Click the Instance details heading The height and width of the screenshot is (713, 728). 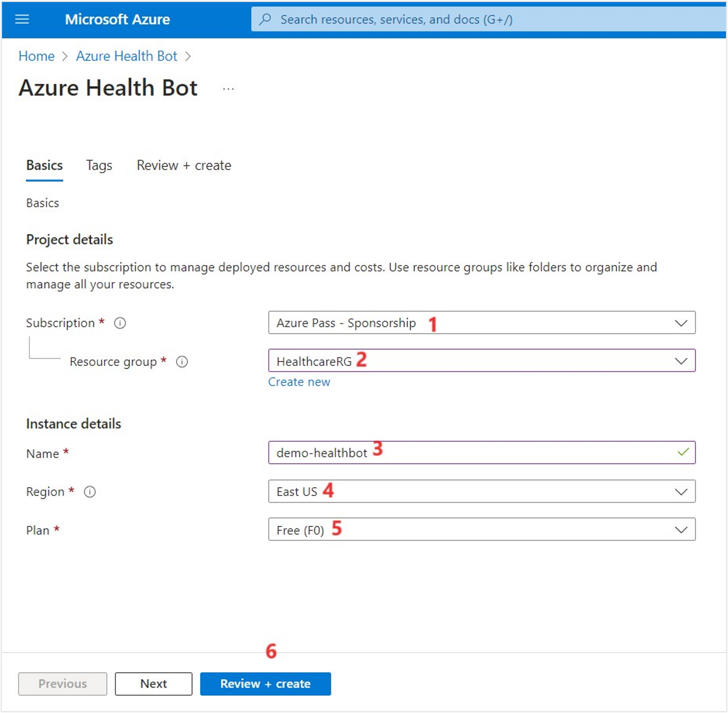[x=73, y=424]
